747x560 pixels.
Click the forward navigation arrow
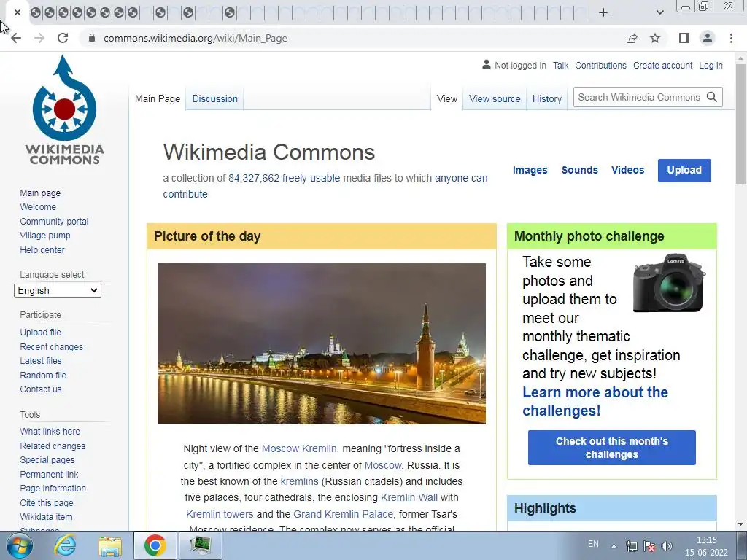pos(39,38)
